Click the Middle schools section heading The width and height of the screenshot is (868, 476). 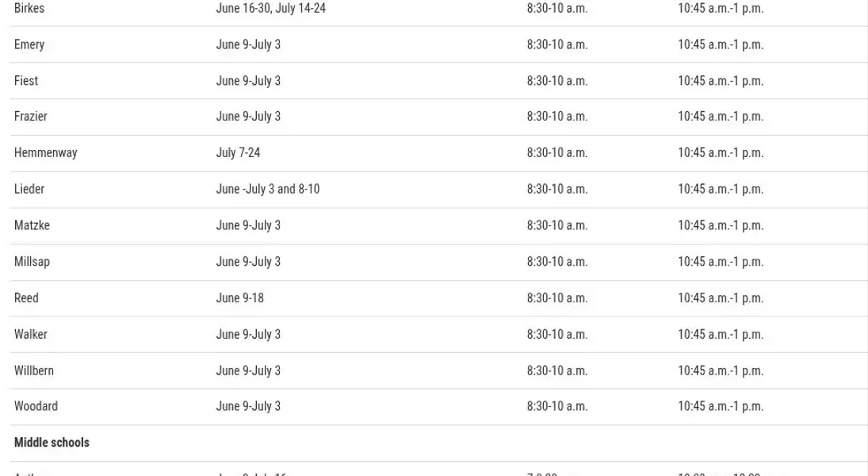click(x=52, y=443)
